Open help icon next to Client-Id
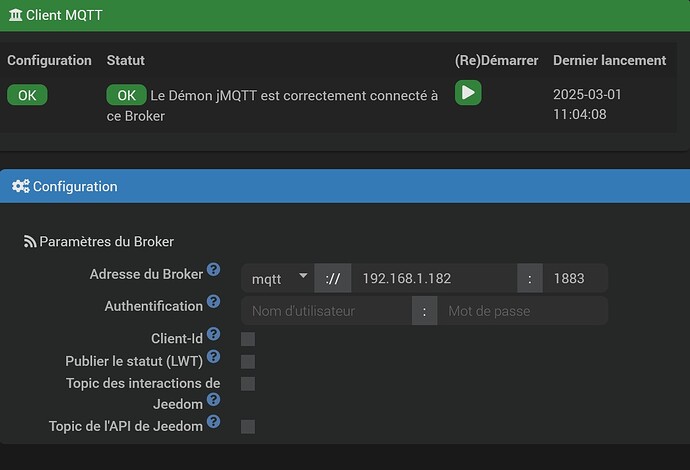The width and height of the screenshot is (690, 470). click(x=213, y=334)
